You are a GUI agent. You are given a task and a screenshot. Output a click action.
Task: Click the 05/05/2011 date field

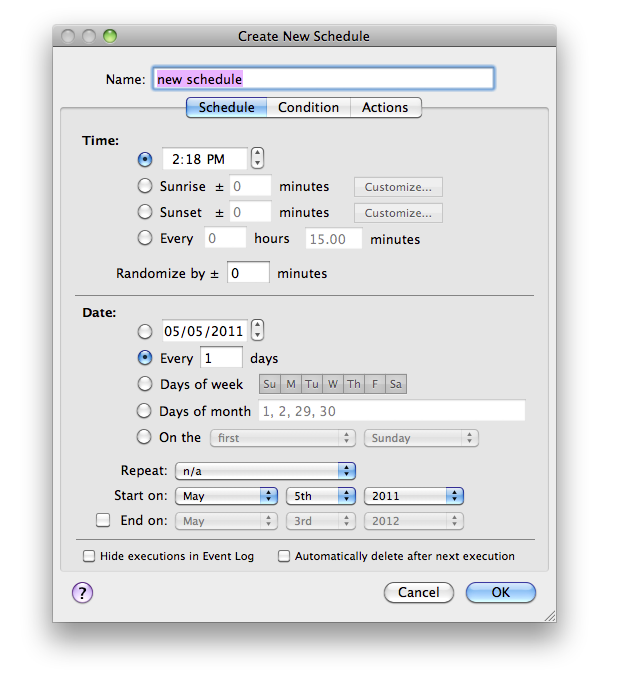(205, 331)
